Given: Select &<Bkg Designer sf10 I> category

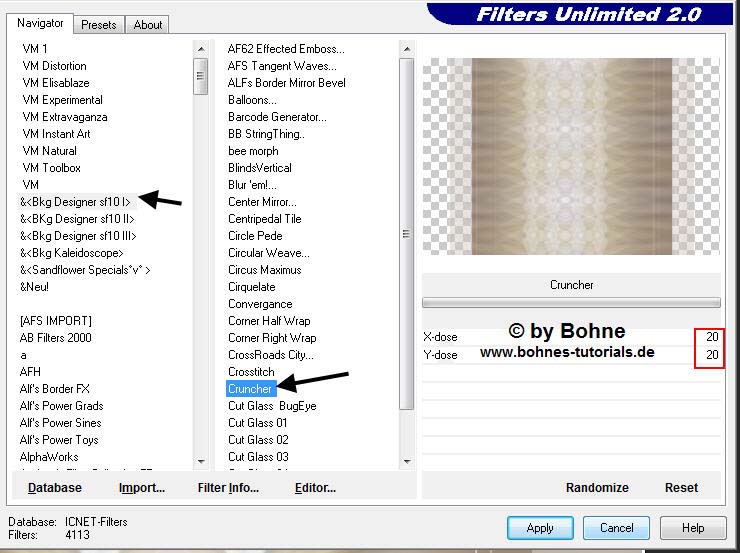Looking at the screenshot, I should pos(76,202).
